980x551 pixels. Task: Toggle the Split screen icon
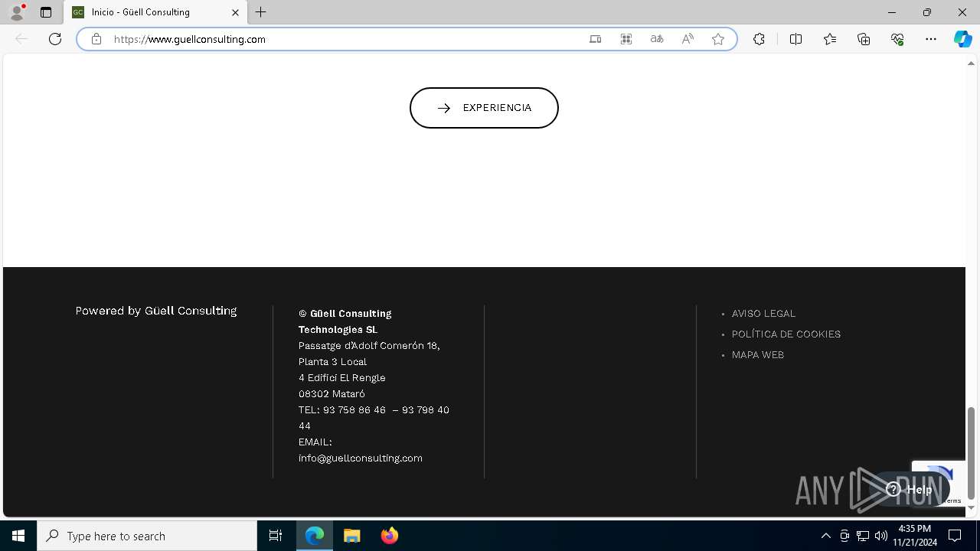pyautogui.click(x=795, y=39)
